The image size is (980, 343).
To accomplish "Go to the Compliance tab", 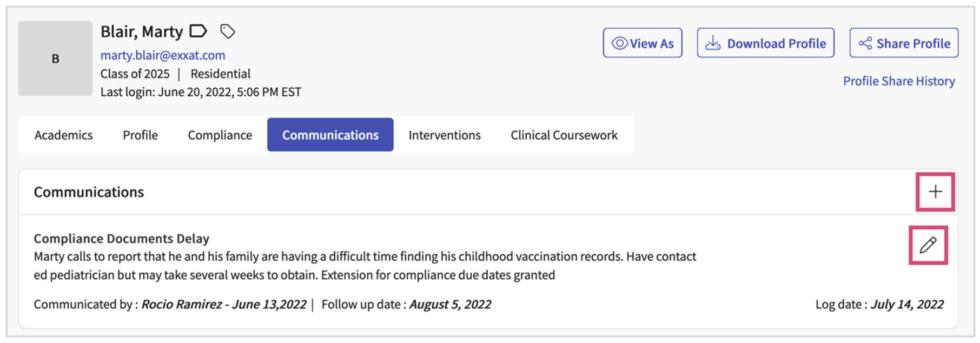I will 220,135.
